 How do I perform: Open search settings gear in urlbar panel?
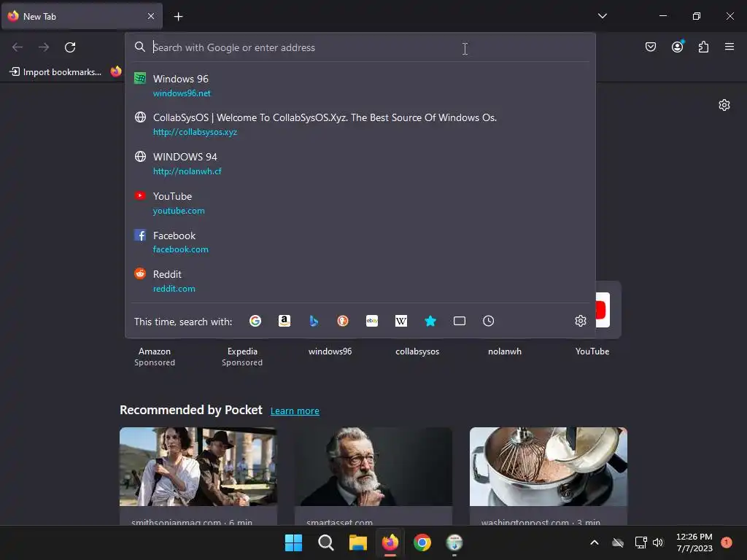(580, 321)
